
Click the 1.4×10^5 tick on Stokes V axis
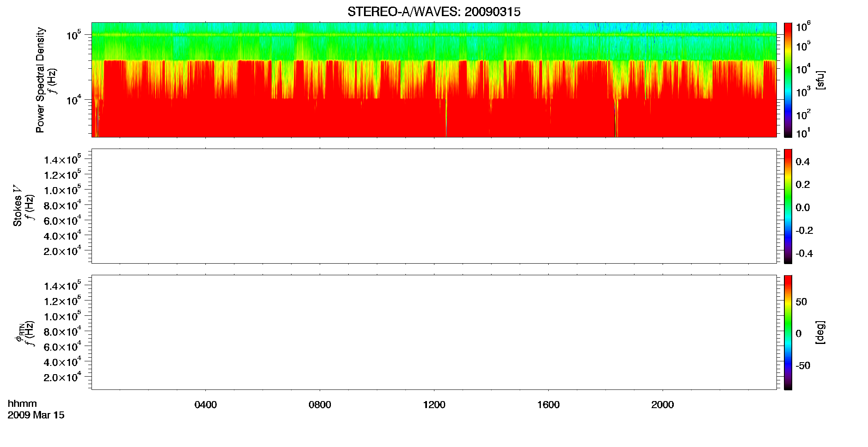click(x=63, y=159)
